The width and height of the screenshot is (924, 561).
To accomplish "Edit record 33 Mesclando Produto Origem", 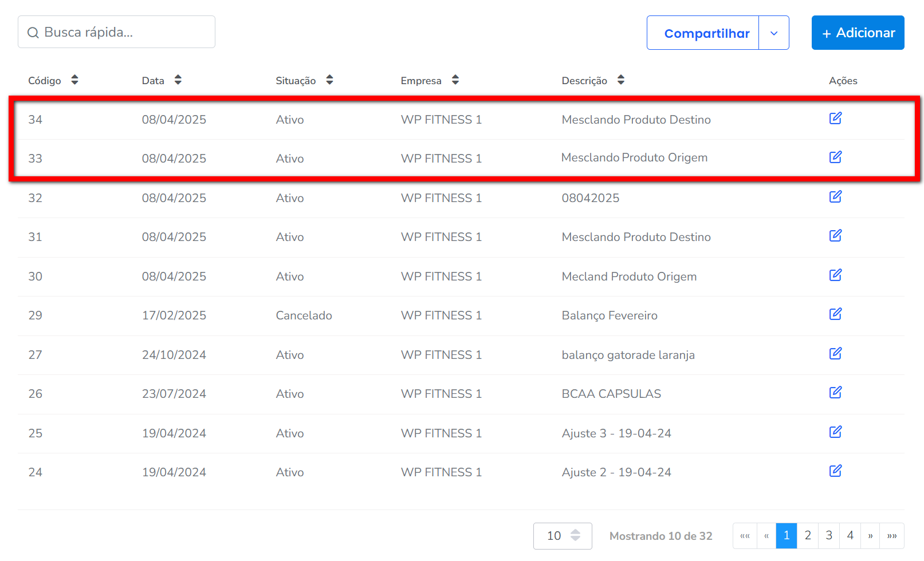I will (x=835, y=157).
